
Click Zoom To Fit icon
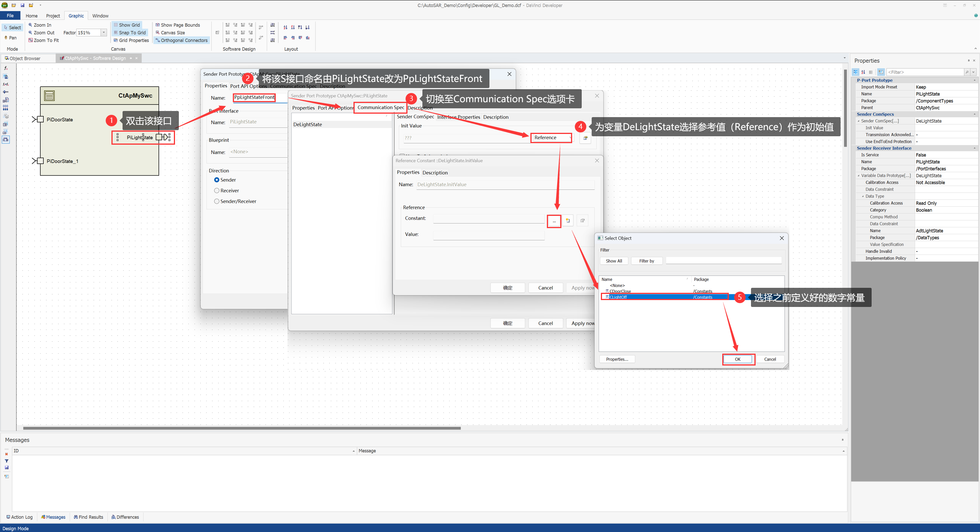[x=31, y=40]
